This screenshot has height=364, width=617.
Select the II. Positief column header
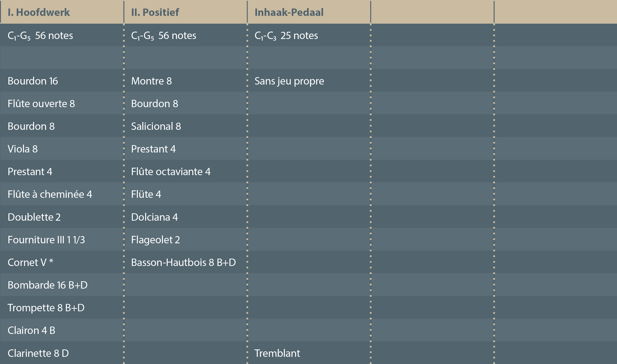click(x=155, y=12)
